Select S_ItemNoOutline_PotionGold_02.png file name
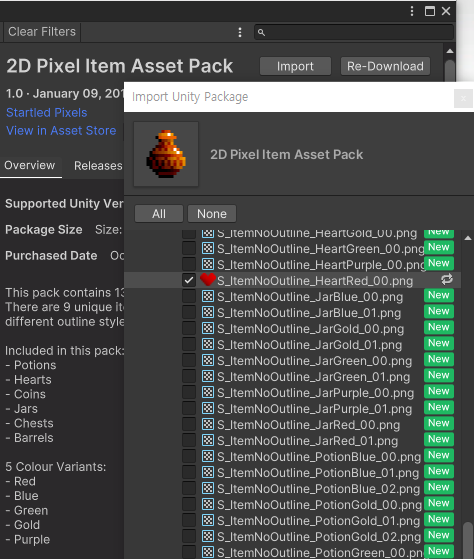Screen dimensions: 474x559 [319, 537]
